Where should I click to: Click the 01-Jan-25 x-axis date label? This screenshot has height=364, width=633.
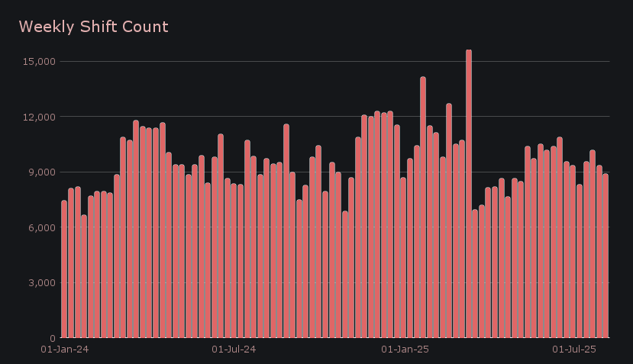click(404, 350)
